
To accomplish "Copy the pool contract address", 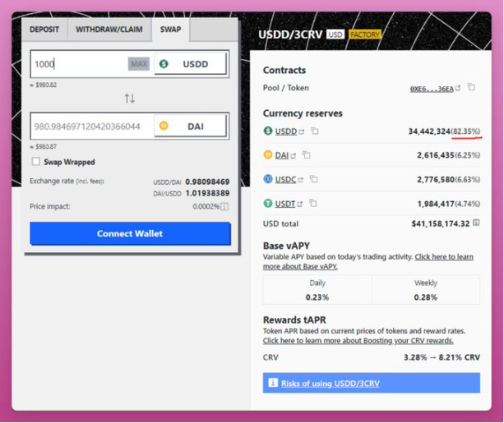I will (471, 88).
